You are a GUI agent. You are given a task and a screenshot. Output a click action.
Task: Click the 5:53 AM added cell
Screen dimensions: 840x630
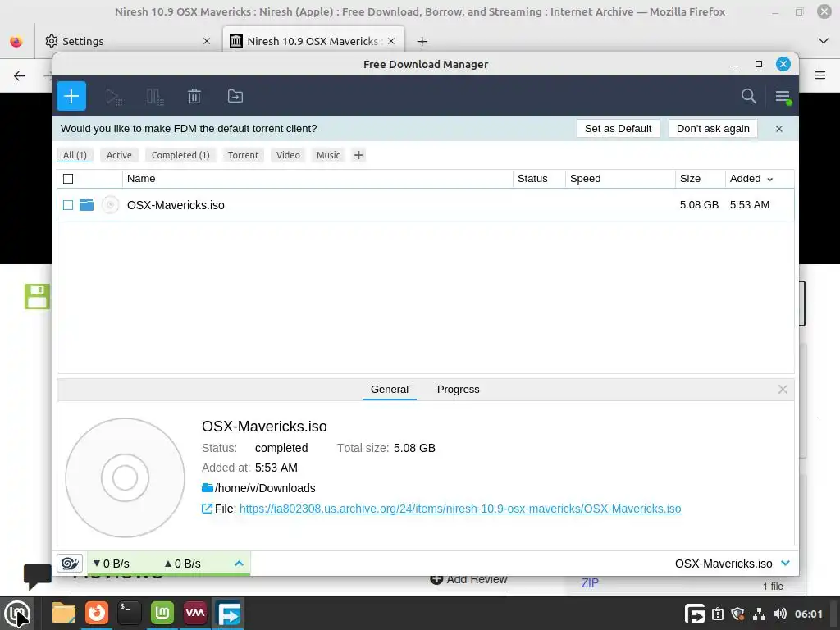click(x=750, y=205)
